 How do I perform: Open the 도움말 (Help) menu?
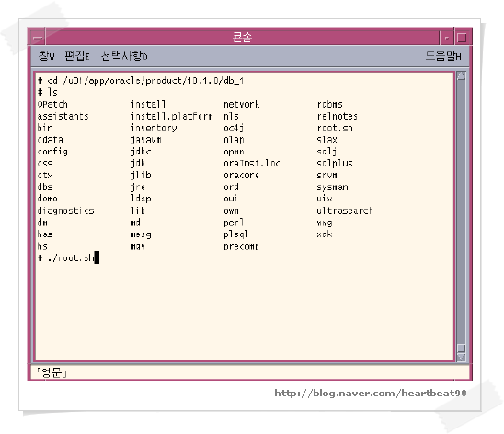(443, 56)
